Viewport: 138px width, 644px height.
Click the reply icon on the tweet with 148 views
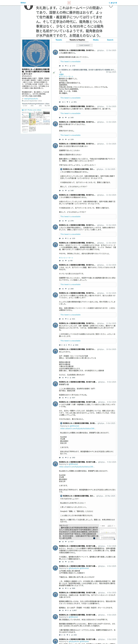tap(60, 191)
